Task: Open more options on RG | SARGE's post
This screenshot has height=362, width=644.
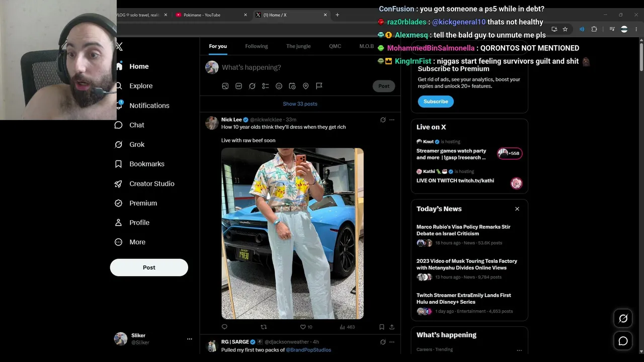Action: tap(392, 342)
